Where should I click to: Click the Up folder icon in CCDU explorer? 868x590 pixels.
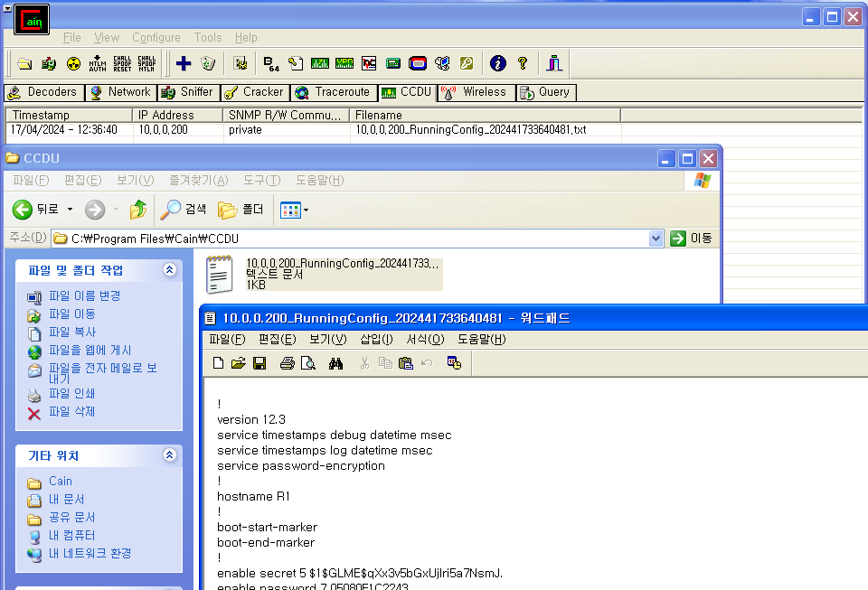tap(137, 210)
